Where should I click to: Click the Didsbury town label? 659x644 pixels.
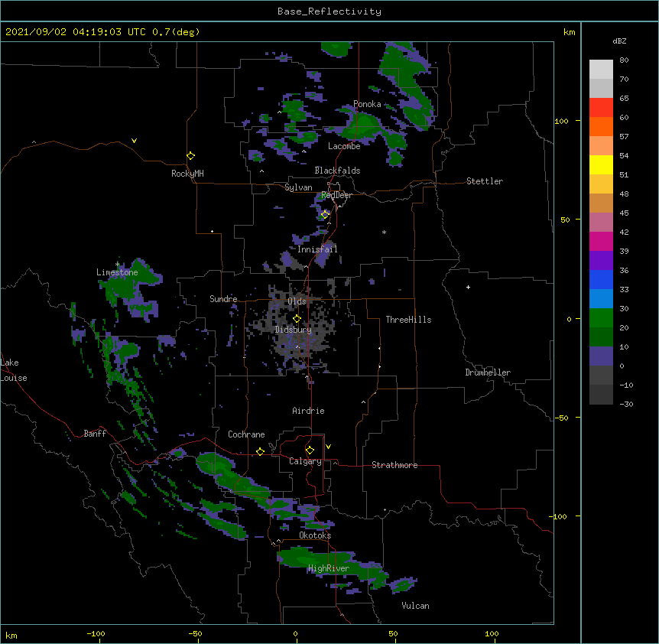point(293,330)
